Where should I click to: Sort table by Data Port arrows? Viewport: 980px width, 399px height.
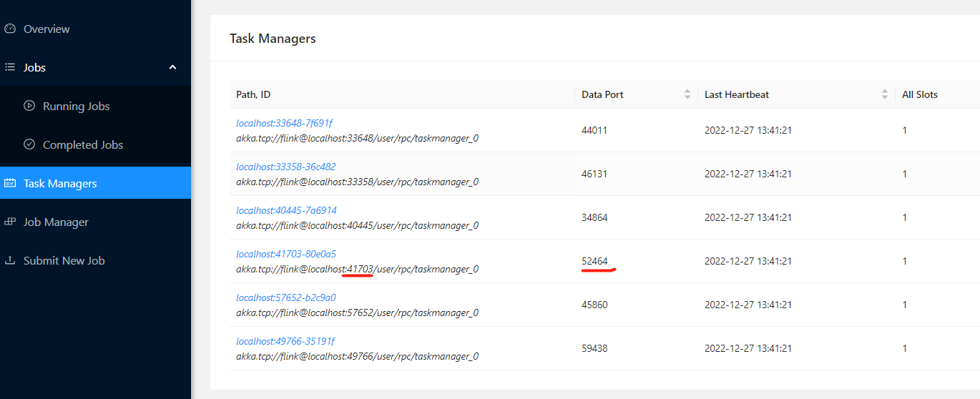687,94
